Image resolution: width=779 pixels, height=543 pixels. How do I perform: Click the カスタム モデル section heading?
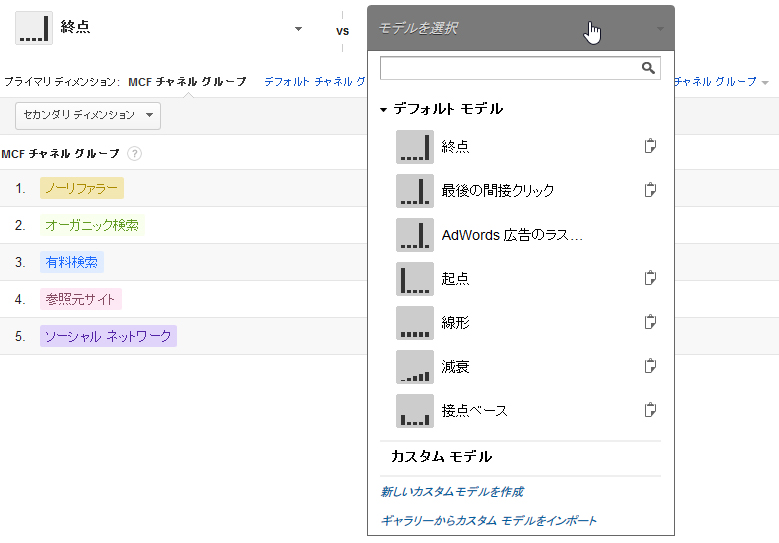click(442, 457)
